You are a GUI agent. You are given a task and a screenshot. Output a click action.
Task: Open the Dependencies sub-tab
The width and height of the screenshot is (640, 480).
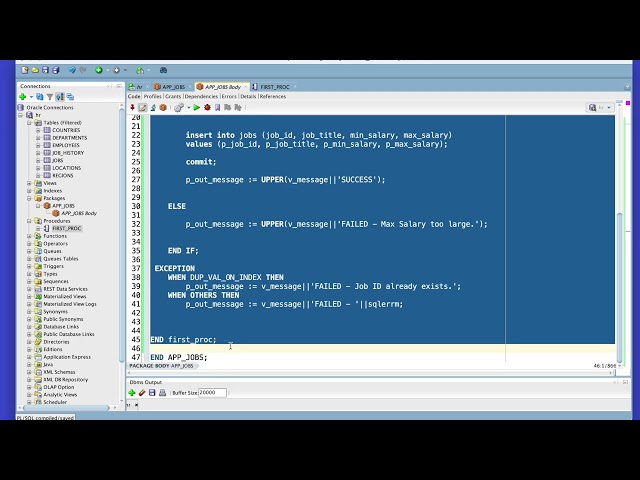point(201,96)
